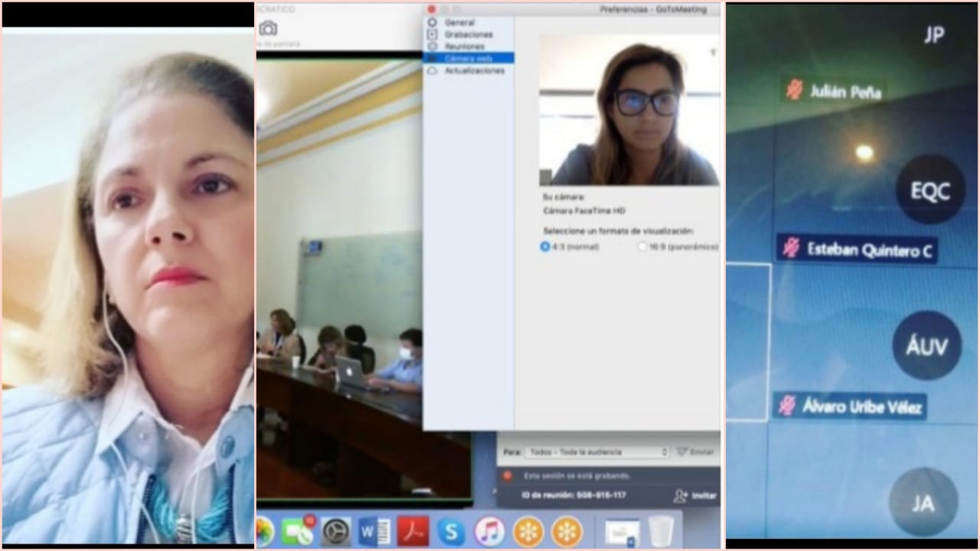Image resolution: width=980 pixels, height=551 pixels.
Task: Open Microsoft Word from the dock
Action: [374, 531]
